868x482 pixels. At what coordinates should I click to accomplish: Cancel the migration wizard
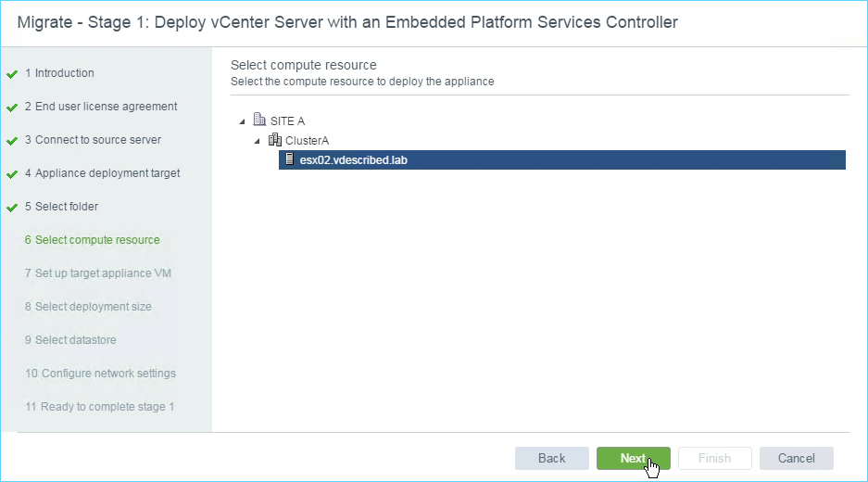click(x=796, y=458)
